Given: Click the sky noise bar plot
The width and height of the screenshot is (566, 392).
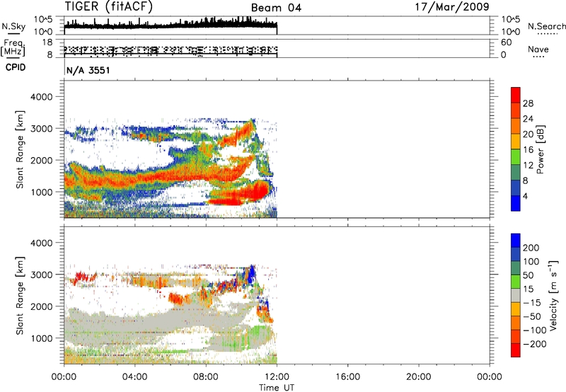Looking at the screenshot, I should pyautogui.click(x=277, y=25).
